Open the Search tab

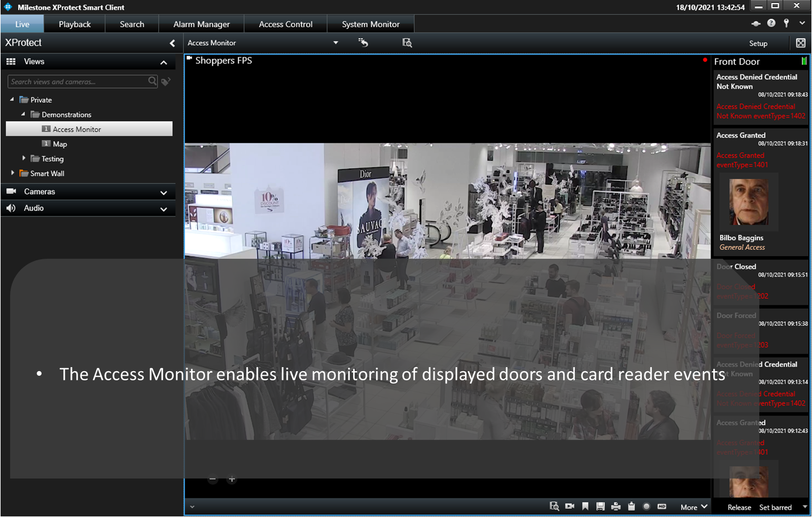pyautogui.click(x=132, y=24)
